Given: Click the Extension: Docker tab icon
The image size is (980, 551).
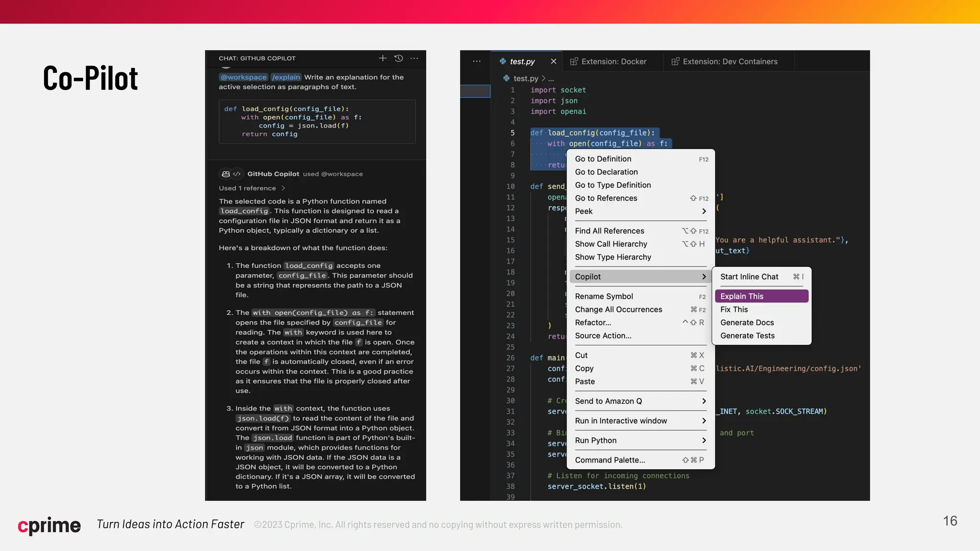Looking at the screenshot, I should tap(574, 62).
